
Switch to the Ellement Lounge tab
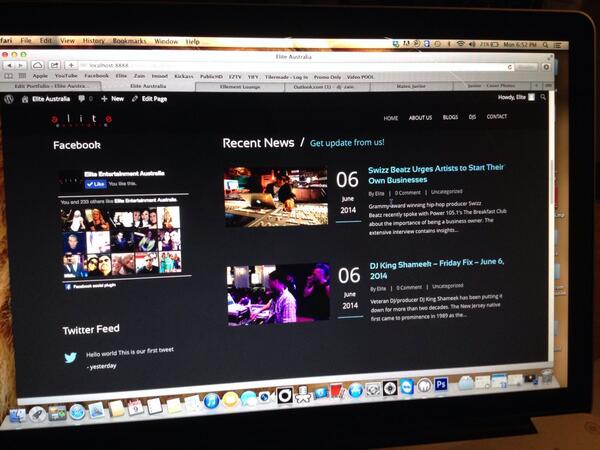click(x=240, y=87)
